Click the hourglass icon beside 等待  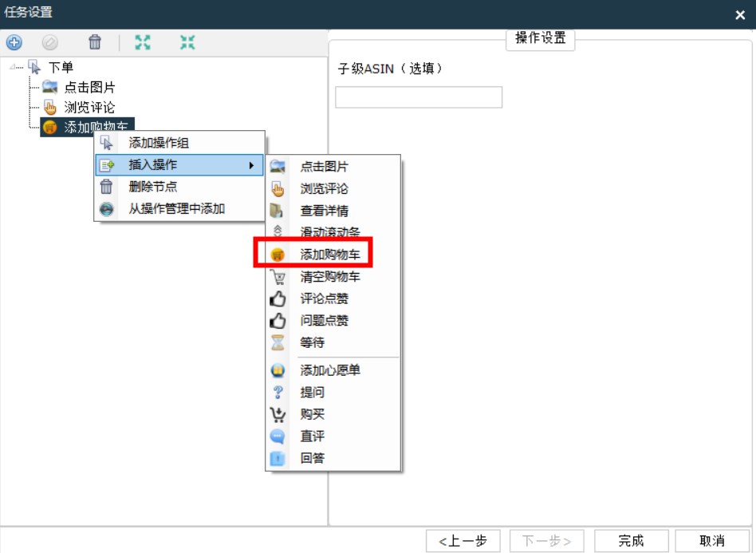(x=278, y=342)
